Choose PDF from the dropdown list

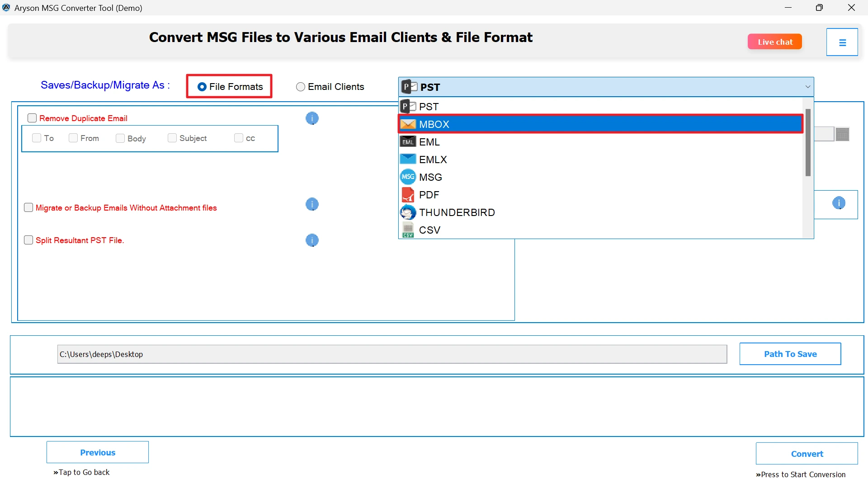click(601, 195)
